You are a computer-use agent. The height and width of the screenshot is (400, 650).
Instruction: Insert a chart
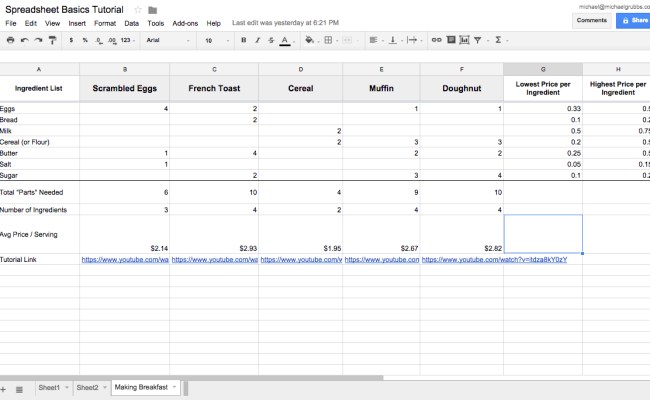[464, 40]
